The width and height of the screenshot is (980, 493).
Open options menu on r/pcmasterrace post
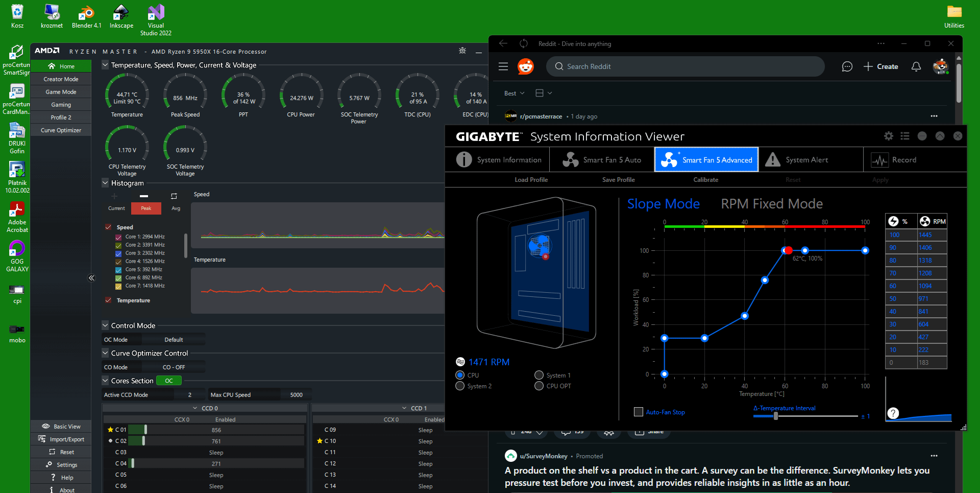(x=934, y=116)
